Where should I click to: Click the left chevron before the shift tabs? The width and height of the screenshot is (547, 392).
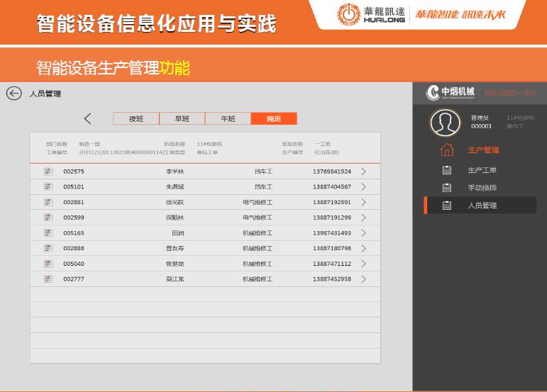click(87, 118)
